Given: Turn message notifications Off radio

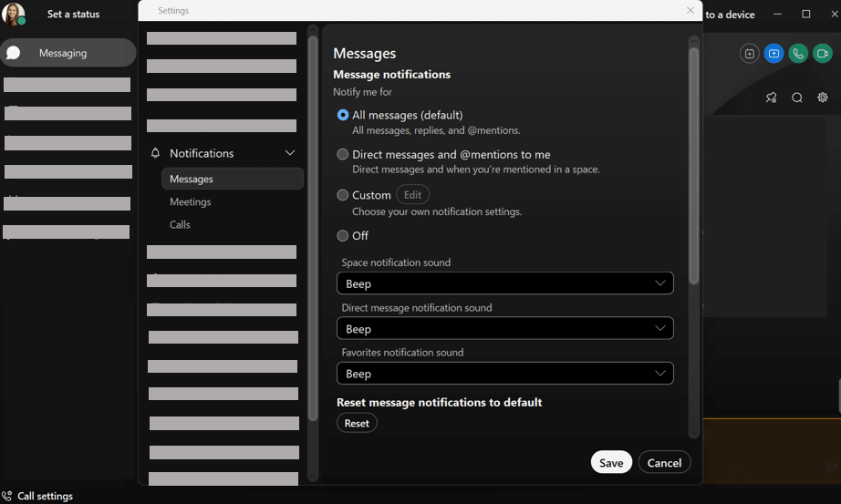Looking at the screenshot, I should pos(343,235).
